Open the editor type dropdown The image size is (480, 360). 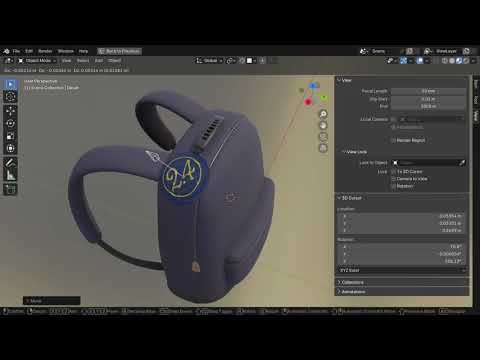coord(9,60)
